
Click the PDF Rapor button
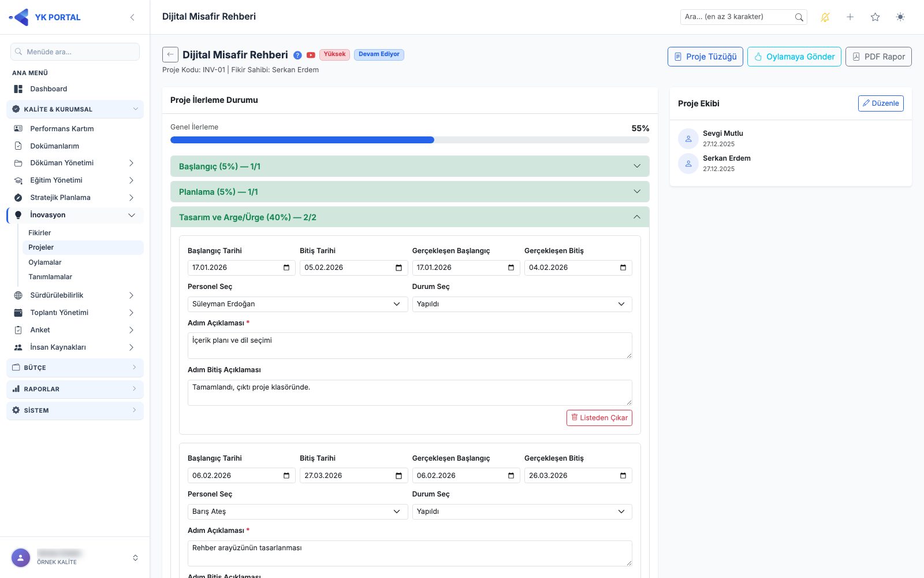coord(878,57)
